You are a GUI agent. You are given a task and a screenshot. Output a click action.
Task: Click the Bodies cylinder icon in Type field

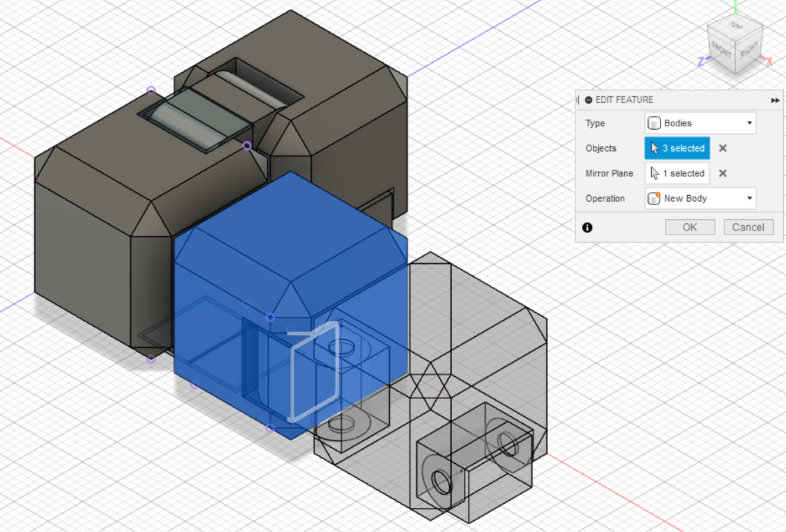point(653,123)
